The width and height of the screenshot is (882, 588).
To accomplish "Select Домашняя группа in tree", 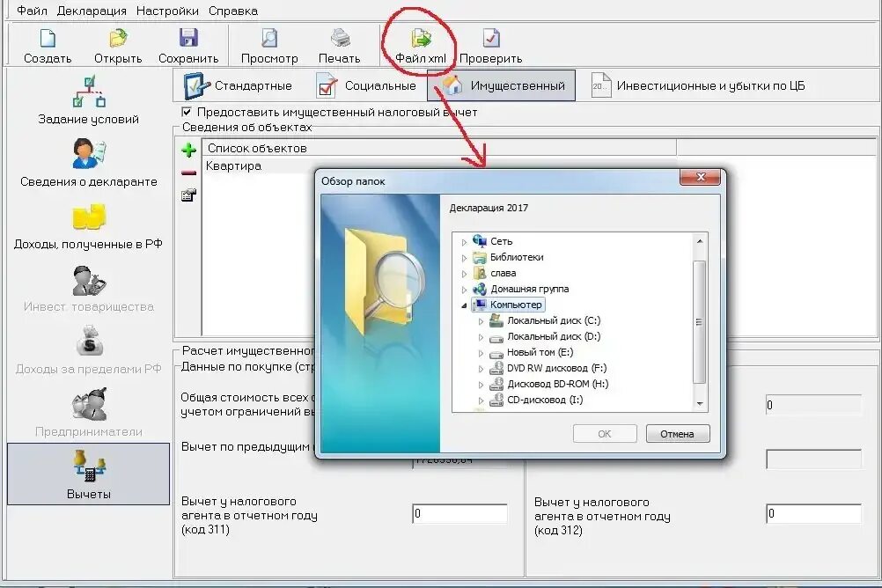I will coord(529,289).
